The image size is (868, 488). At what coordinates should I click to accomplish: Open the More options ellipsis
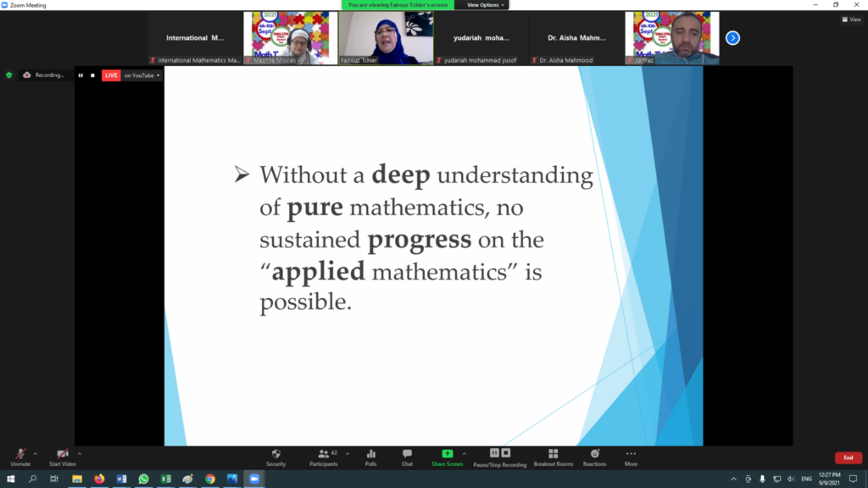631,454
